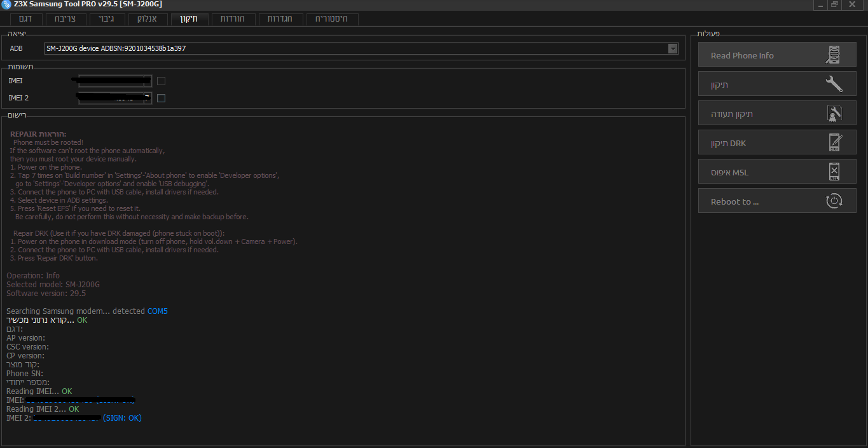Click the reboot power icon on Reboot to ...
Screen dimensions: 868x448
point(834,201)
